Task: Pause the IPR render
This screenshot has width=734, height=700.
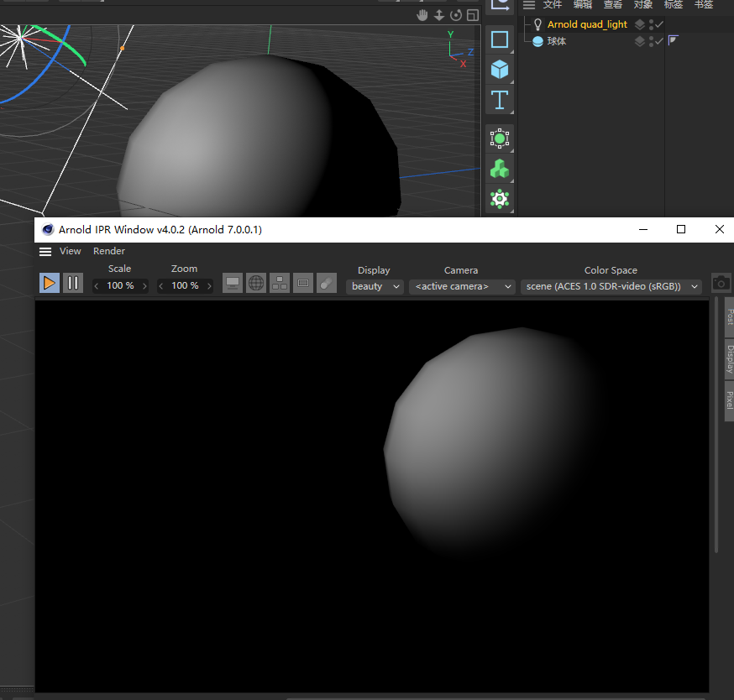Action: tap(73, 284)
